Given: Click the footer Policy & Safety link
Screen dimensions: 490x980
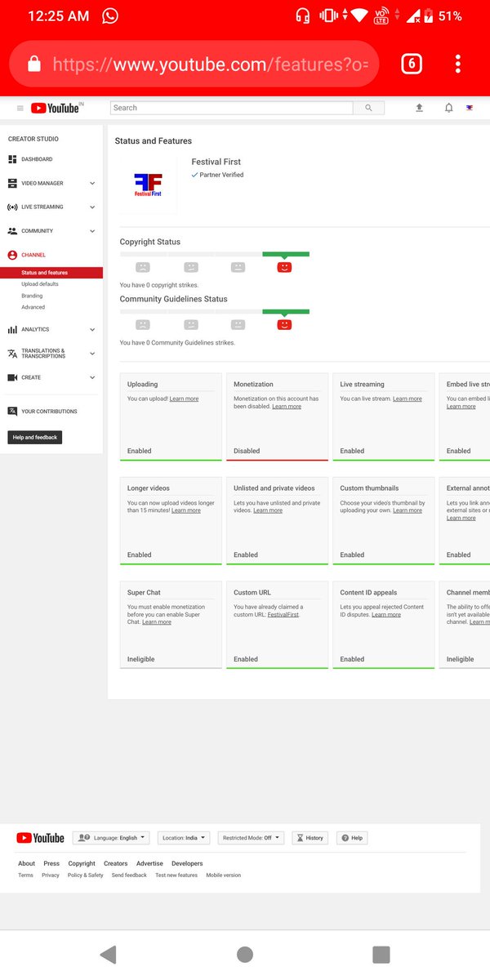Looking at the screenshot, I should tap(86, 875).
